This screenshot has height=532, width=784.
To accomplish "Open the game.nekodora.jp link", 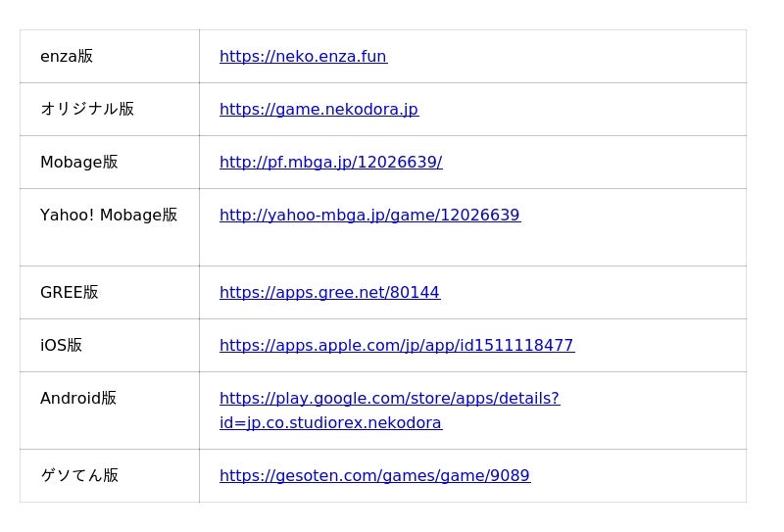I will [318, 110].
